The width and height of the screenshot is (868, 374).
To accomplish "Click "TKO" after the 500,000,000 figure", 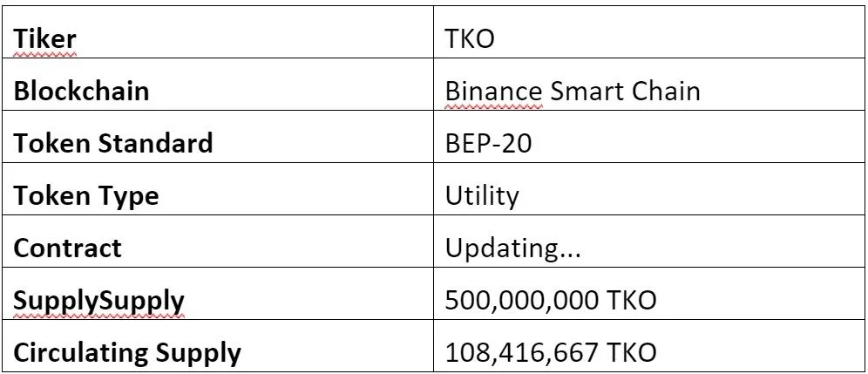I will (629, 301).
